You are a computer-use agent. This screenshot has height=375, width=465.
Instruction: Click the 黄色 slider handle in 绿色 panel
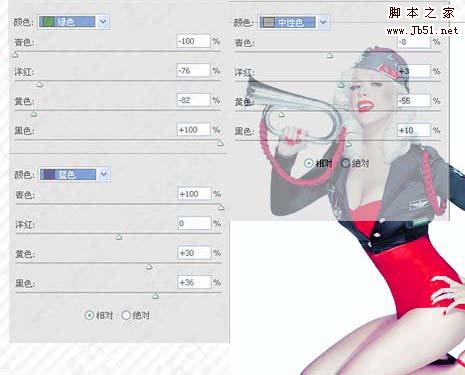[34, 114]
